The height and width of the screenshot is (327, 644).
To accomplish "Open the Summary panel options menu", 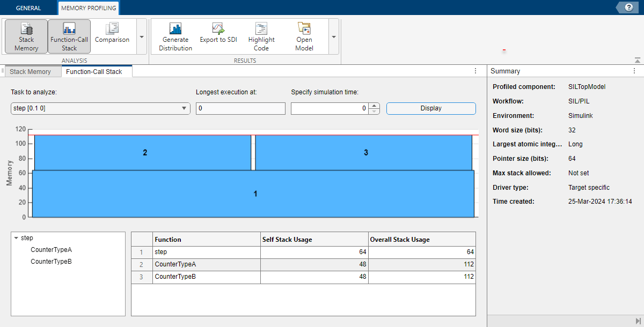I will [x=635, y=71].
